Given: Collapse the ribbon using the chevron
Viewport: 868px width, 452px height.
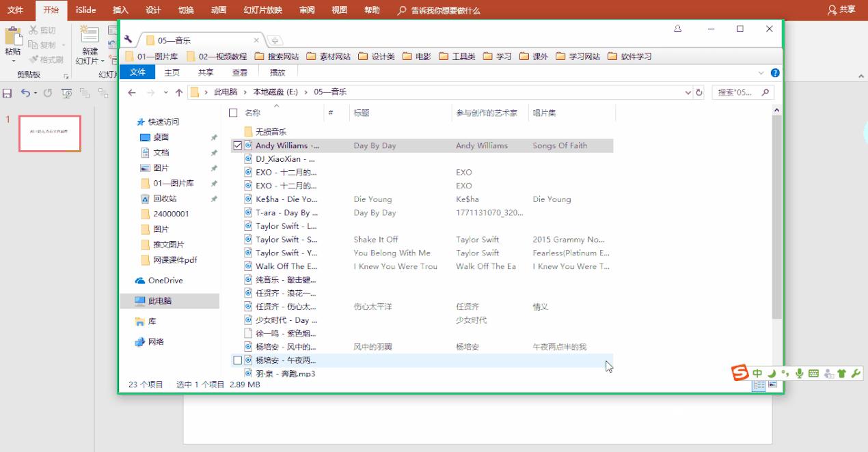Looking at the screenshot, I should coord(761,71).
